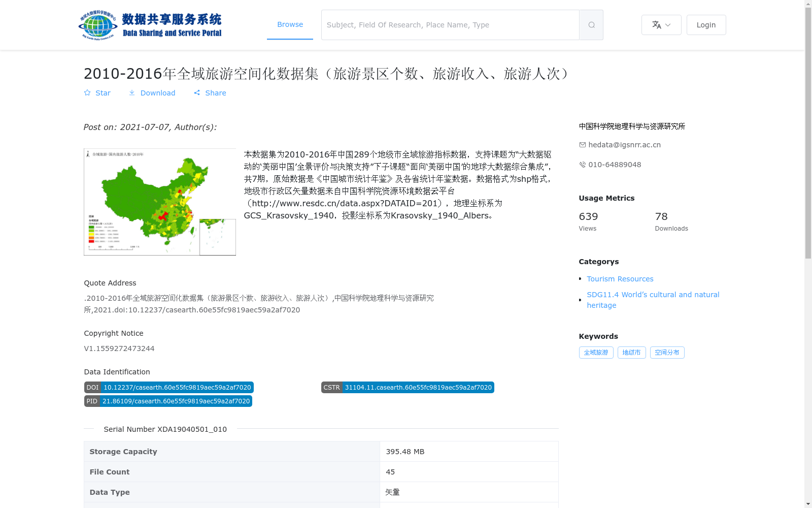Click the quote address citation text
Viewport: 812px width, 508px height.
[x=259, y=304]
